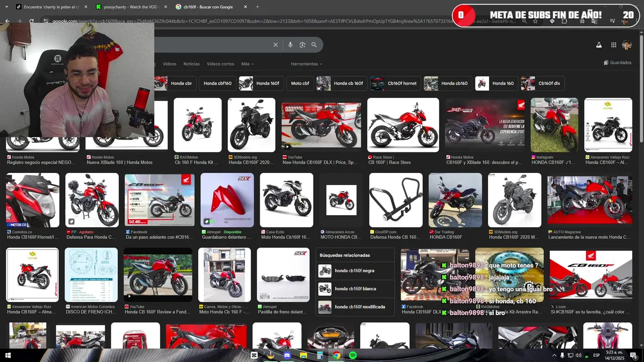Viewport: 644px width, 362px height.
Task: Select the 'Honda cb 160f' suggestion chip
Action: point(342,83)
